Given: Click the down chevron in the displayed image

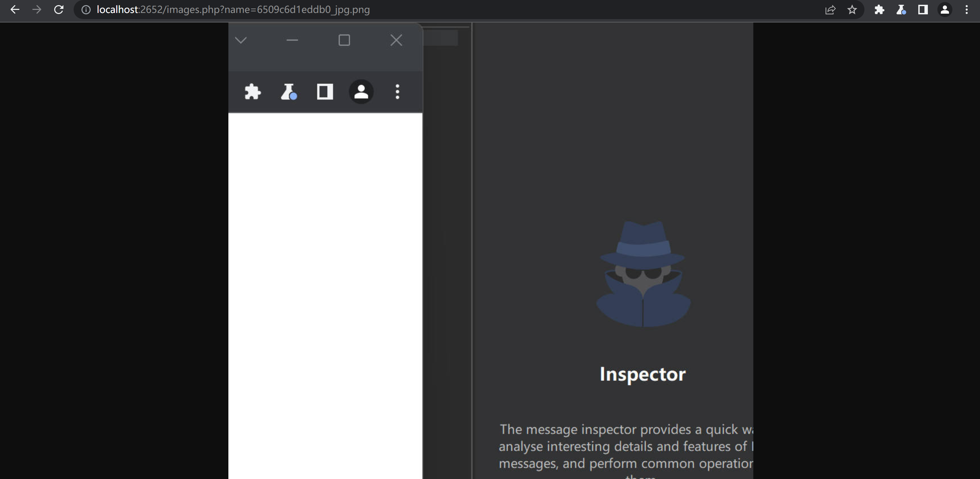Looking at the screenshot, I should [241, 40].
